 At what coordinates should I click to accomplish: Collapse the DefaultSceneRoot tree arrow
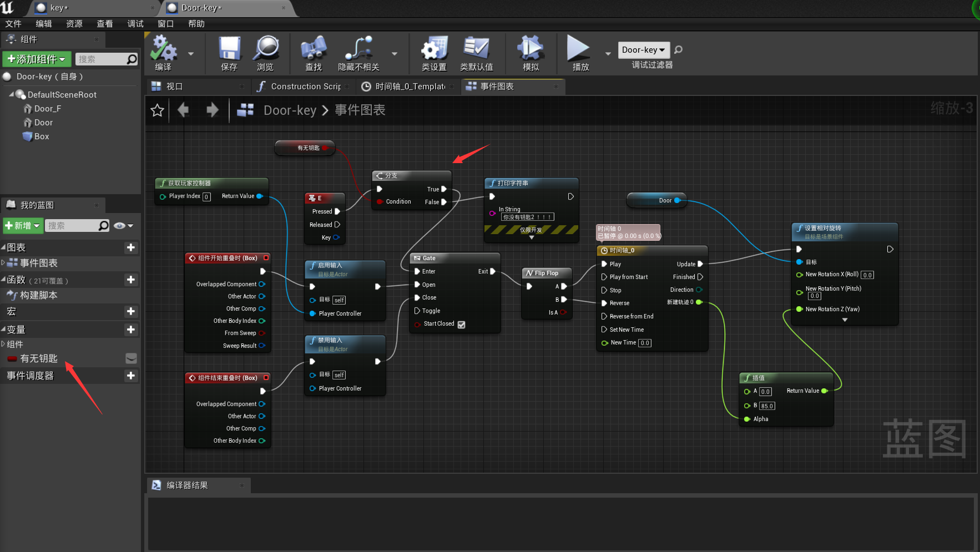tap(11, 95)
